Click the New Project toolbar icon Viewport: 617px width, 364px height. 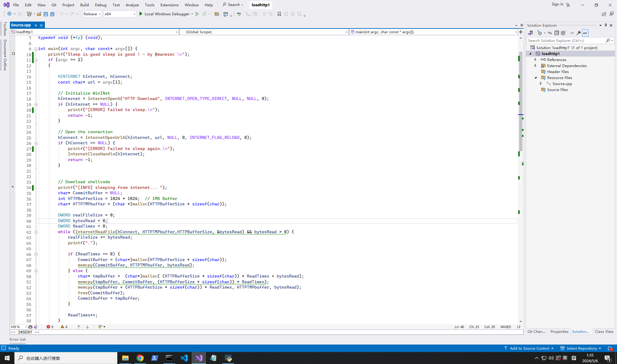coord(29,14)
